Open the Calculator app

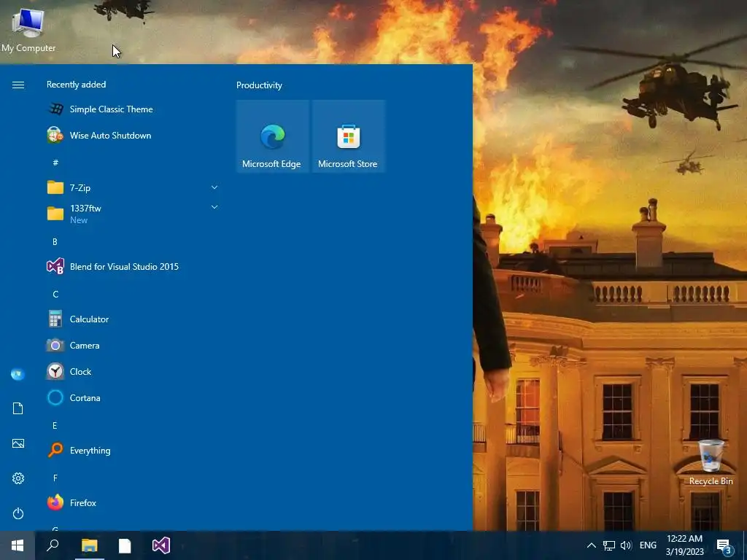tap(133, 319)
